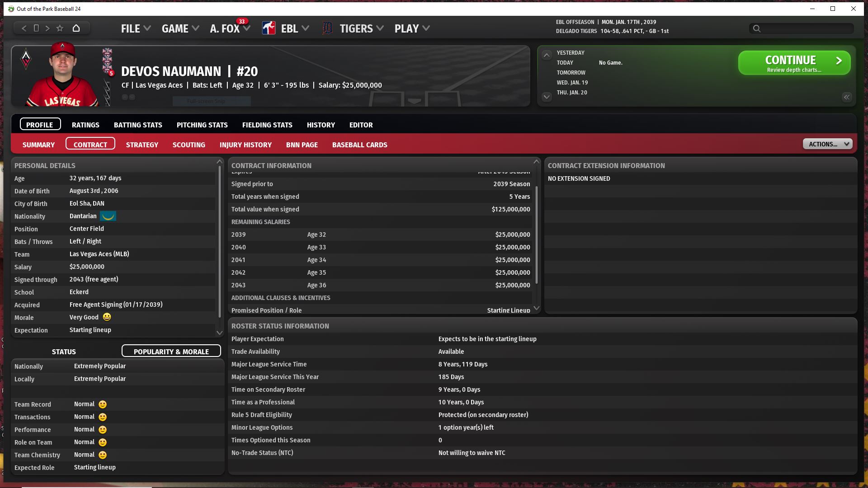Click the home icon in navigation bar

76,28
